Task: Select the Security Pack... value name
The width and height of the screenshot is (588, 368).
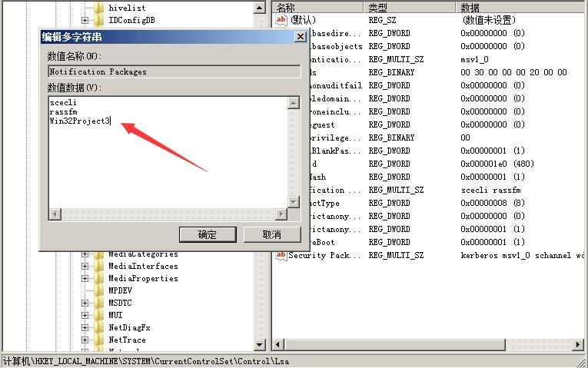Action: [x=324, y=255]
